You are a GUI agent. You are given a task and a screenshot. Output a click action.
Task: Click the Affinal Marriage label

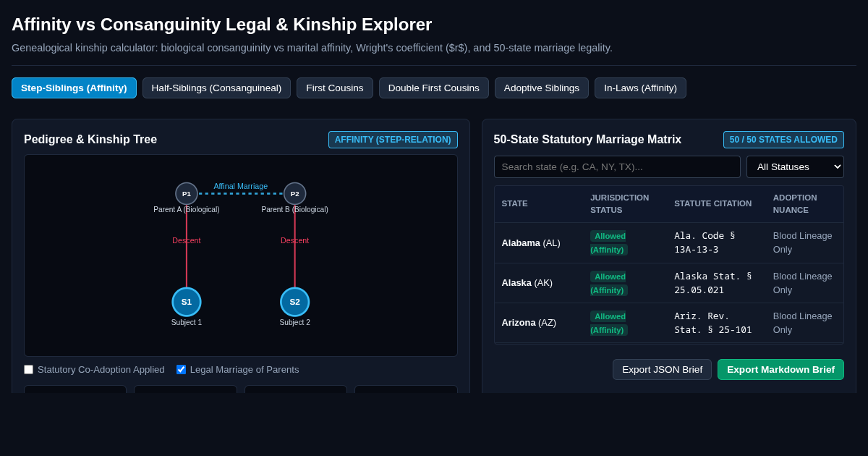click(241, 186)
